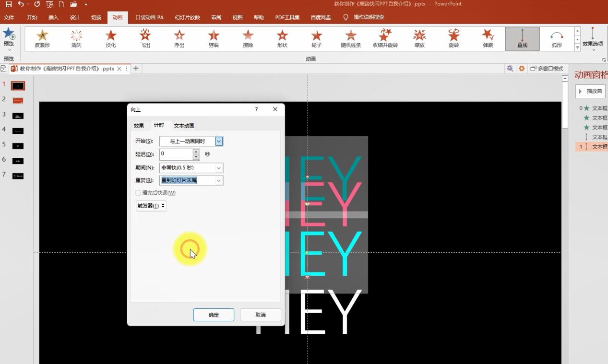This screenshot has width=608, height=364.
Task: Increase delay with the up stepper arrow
Action: [x=196, y=151]
